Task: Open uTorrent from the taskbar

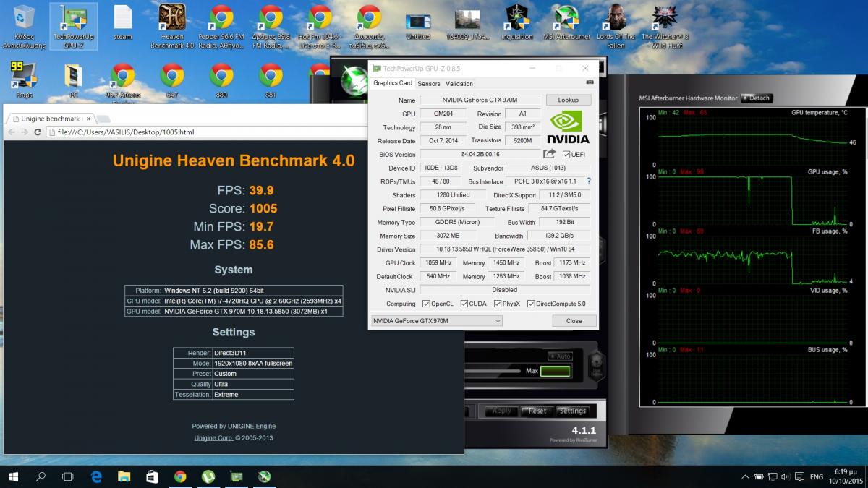Action: pyautogui.click(x=208, y=476)
